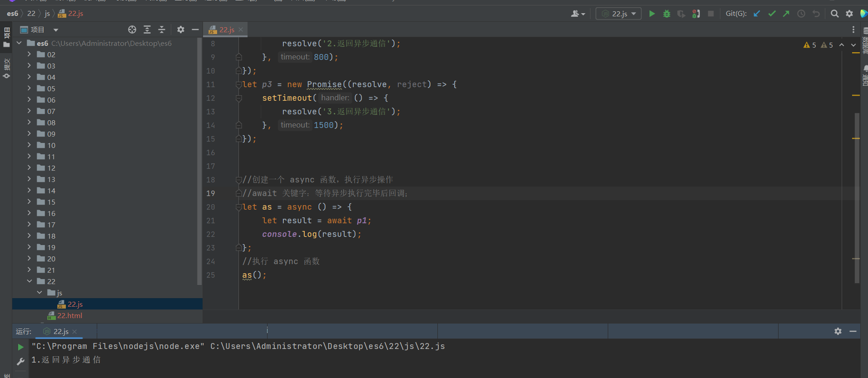Image resolution: width=868 pixels, height=378 pixels.
Task: Update project with Git blue arrow
Action: [757, 14]
